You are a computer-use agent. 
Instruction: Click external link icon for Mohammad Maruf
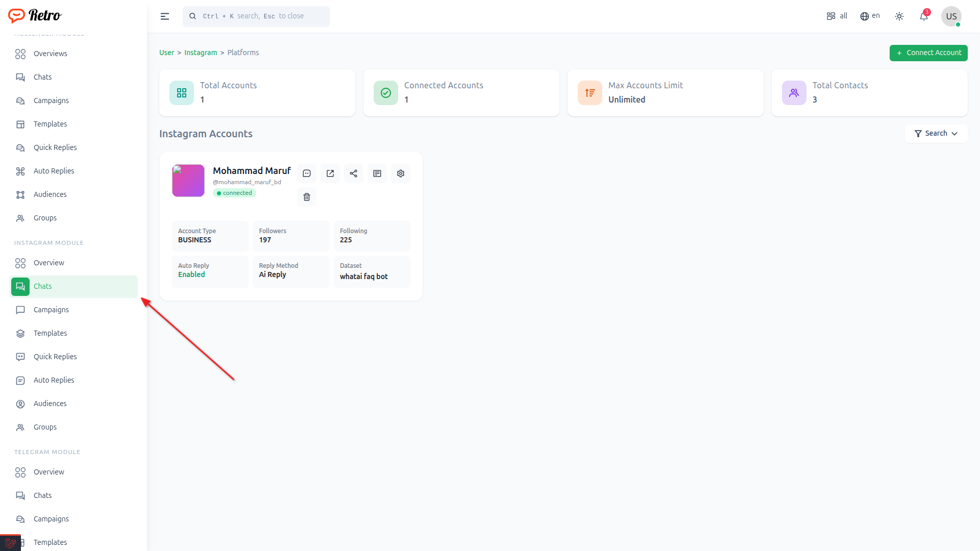tap(330, 173)
